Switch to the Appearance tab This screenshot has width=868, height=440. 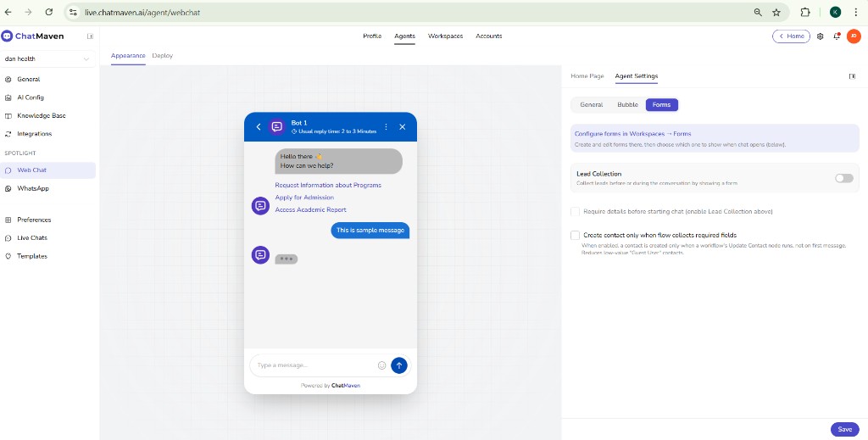coord(128,56)
